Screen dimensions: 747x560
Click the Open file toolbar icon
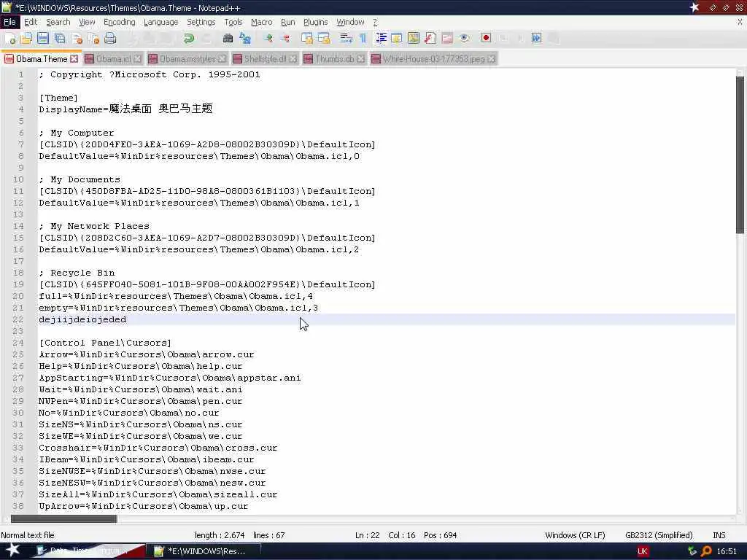26,39
